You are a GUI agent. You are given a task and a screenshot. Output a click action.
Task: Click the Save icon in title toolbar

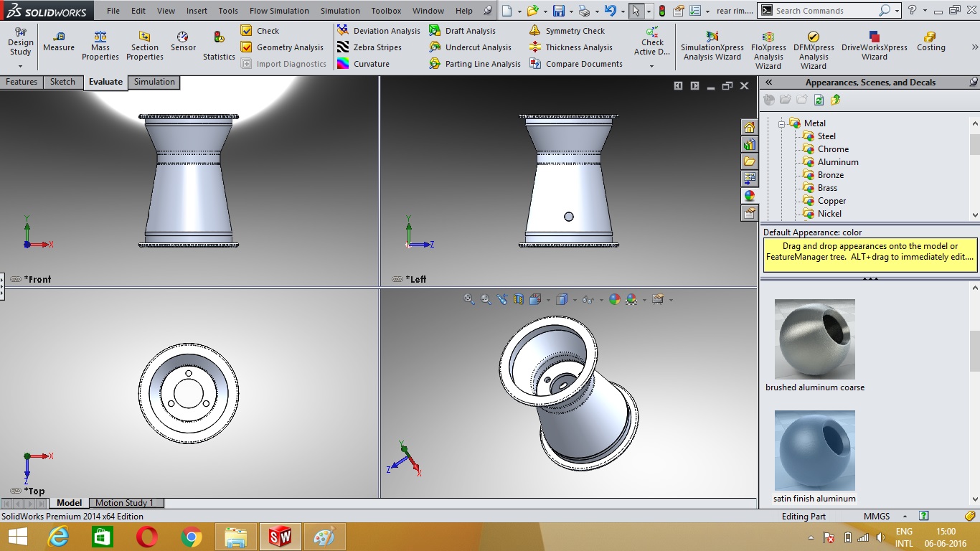click(x=559, y=11)
